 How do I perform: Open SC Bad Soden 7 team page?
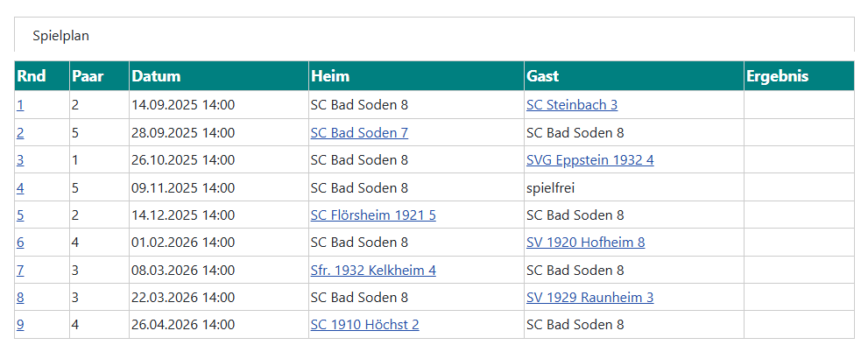359,133
